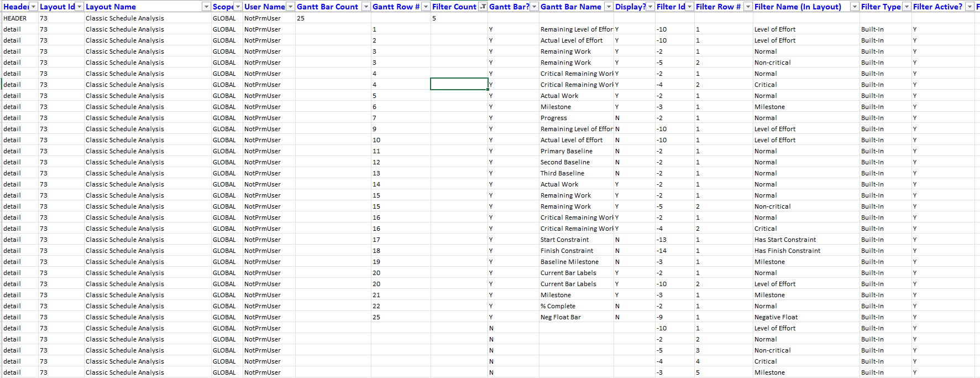The height and width of the screenshot is (378, 980).
Task: Open the active Filter Count filter icon
Action: pyautogui.click(x=483, y=7)
